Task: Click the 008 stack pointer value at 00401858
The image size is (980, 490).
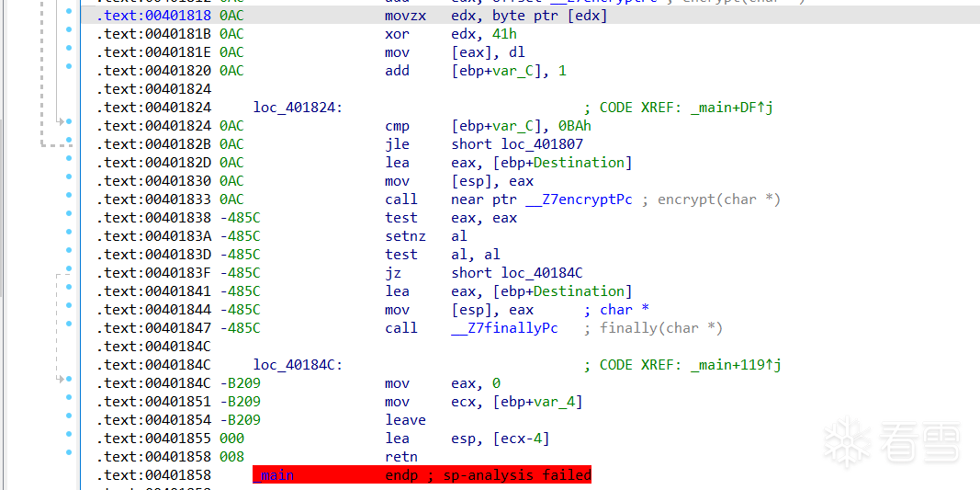Action: [231, 456]
